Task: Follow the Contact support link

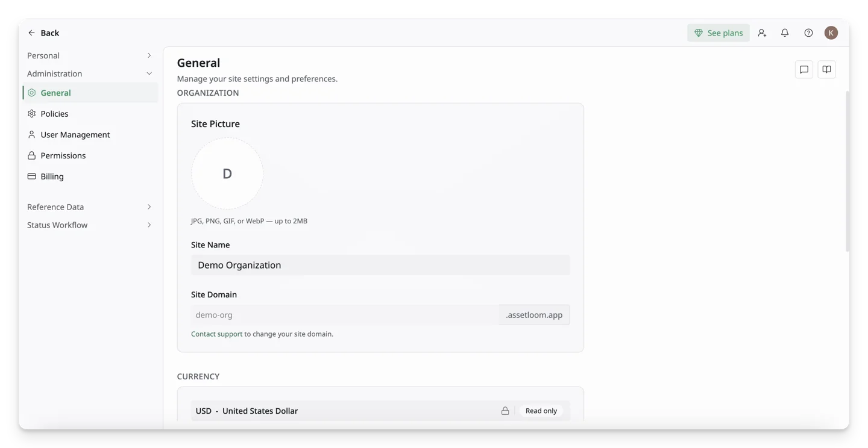Action: 216,334
